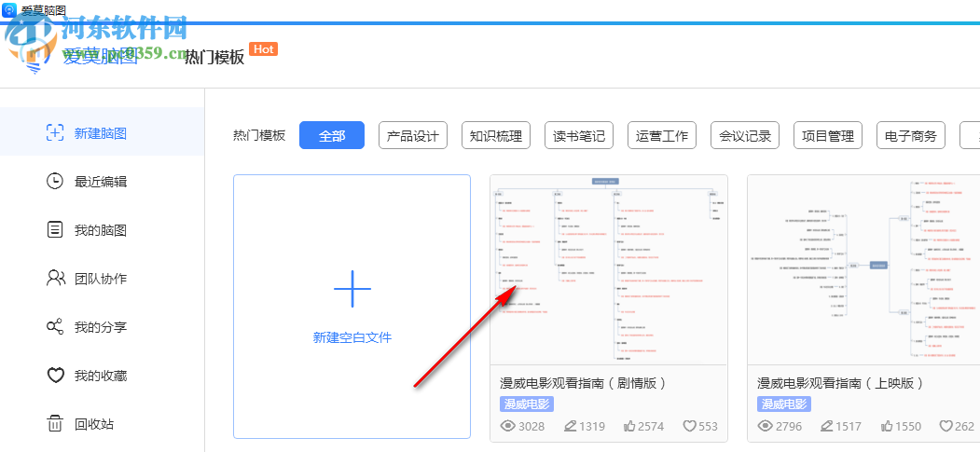This screenshot has height=452, width=980.
Task: Open 我的收藏 in the sidebar
Action: (x=102, y=376)
